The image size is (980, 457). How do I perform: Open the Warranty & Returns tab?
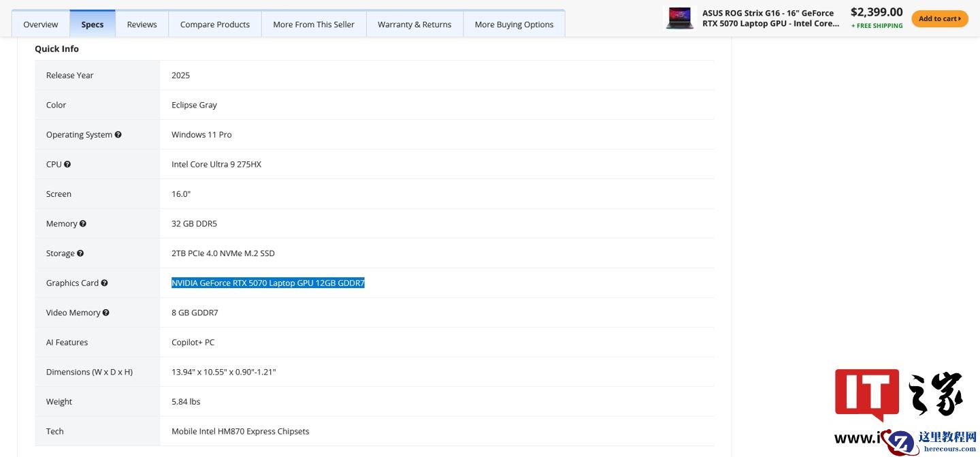pyautogui.click(x=414, y=25)
